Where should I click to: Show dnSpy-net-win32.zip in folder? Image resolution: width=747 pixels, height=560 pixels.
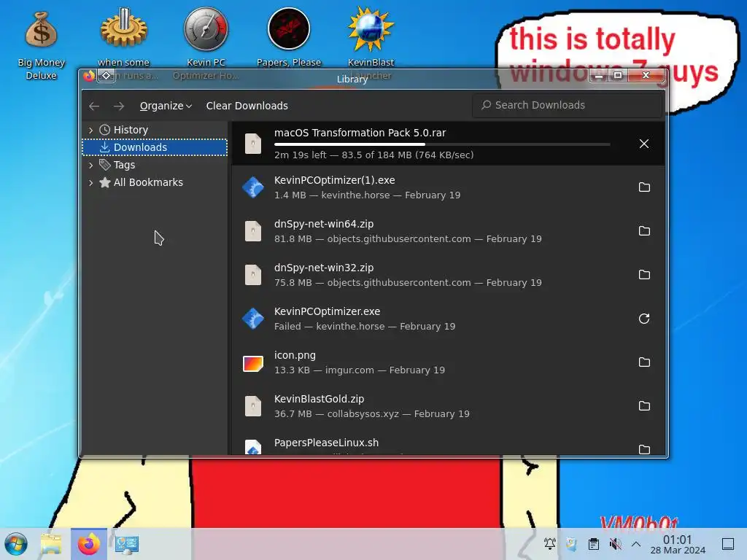[644, 275]
